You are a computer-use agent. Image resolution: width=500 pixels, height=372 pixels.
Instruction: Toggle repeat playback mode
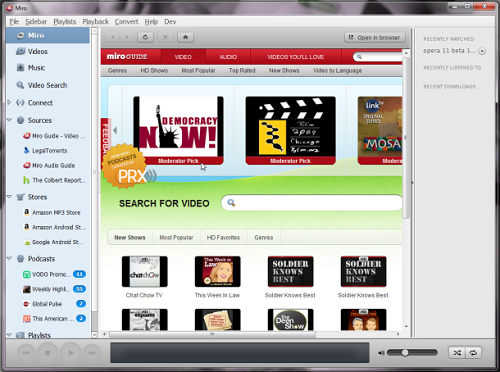point(473,353)
